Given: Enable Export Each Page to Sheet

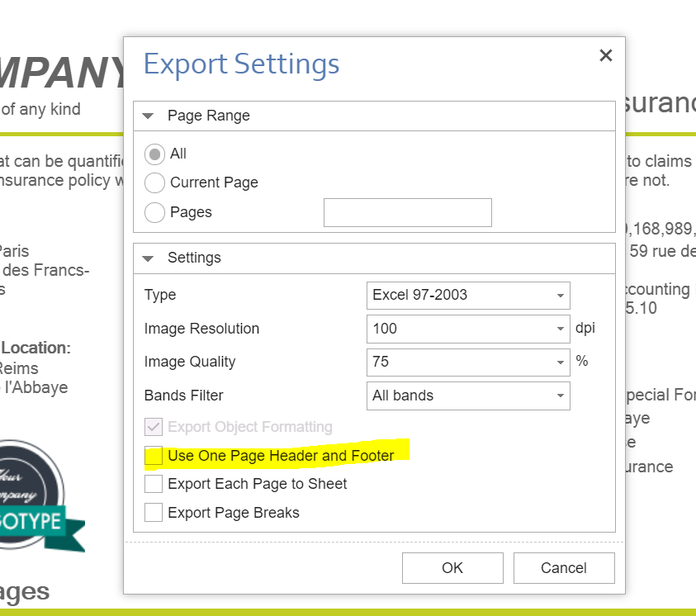Looking at the screenshot, I should 154,484.
